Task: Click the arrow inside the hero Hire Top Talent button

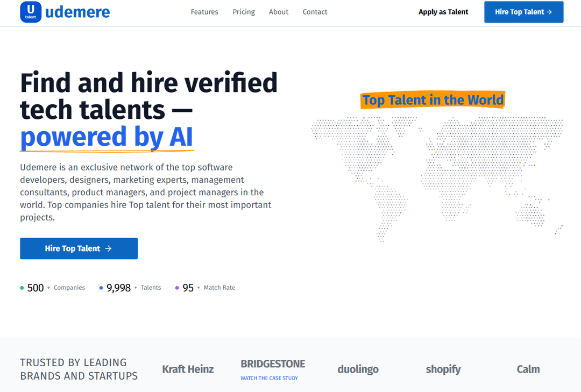Action: (x=108, y=248)
